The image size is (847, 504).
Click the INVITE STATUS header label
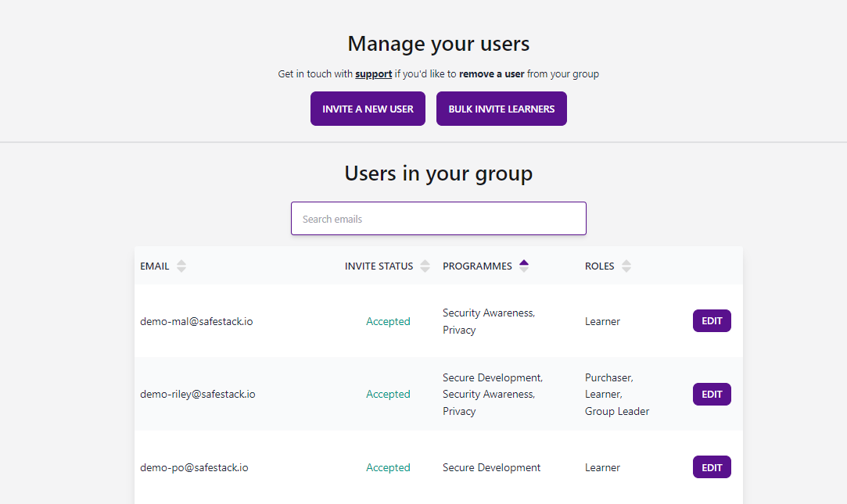point(379,266)
